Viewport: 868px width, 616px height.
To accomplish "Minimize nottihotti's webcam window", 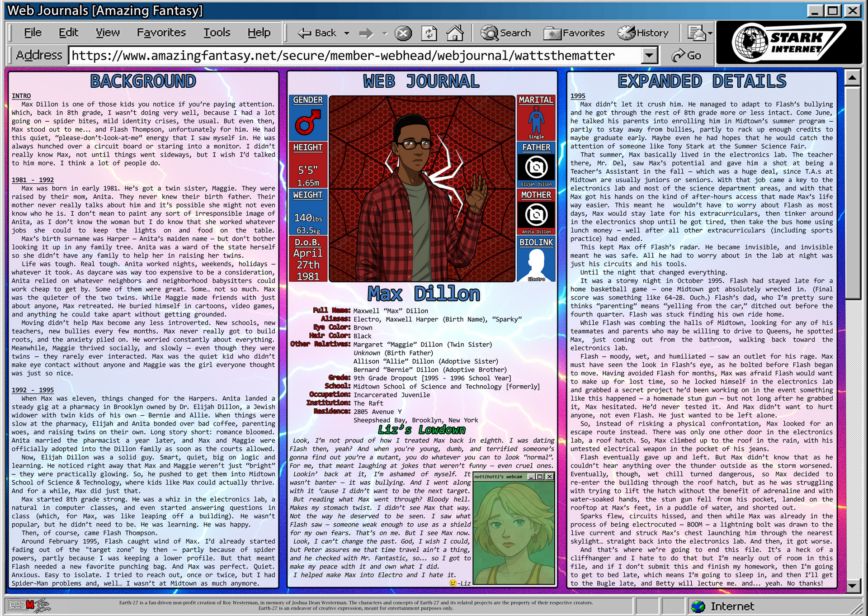I will pyautogui.click(x=531, y=476).
